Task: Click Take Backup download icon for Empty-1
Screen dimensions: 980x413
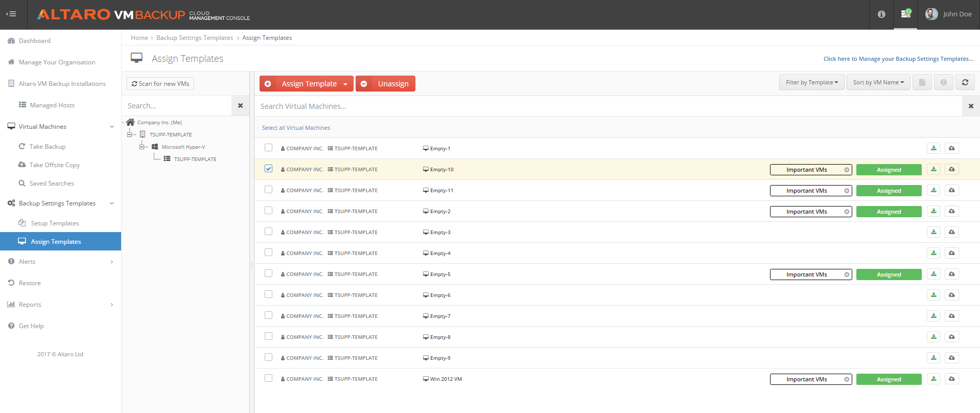Action: (x=934, y=148)
